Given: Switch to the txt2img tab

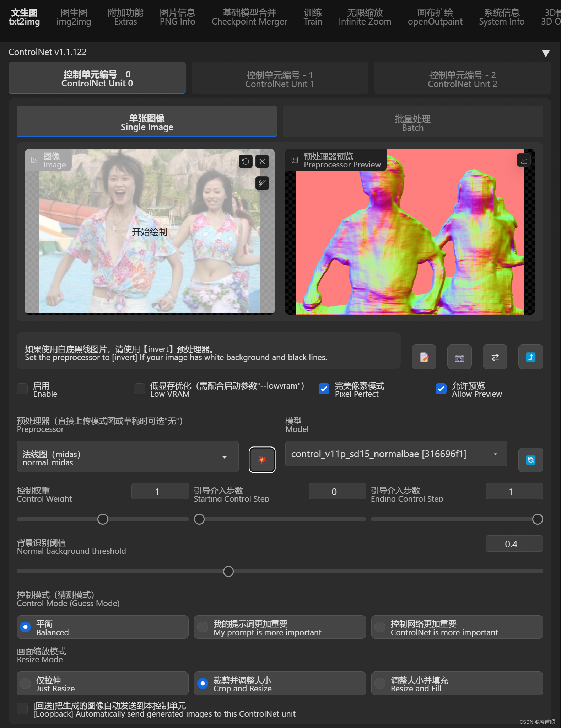Looking at the screenshot, I should tap(24, 17).
